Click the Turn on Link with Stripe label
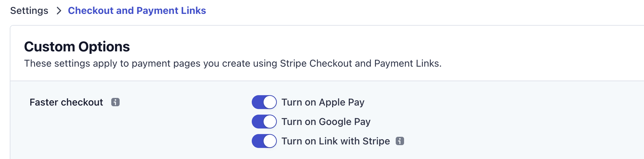The height and width of the screenshot is (159, 644). point(336,141)
